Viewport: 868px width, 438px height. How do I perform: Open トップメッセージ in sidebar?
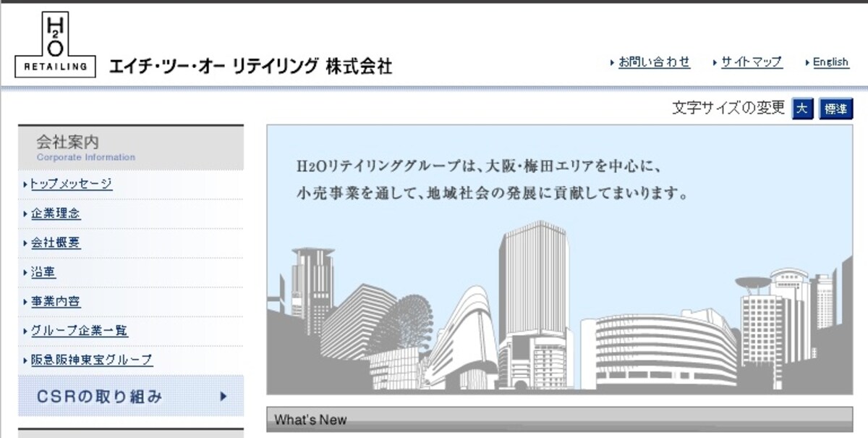pyautogui.click(x=71, y=184)
